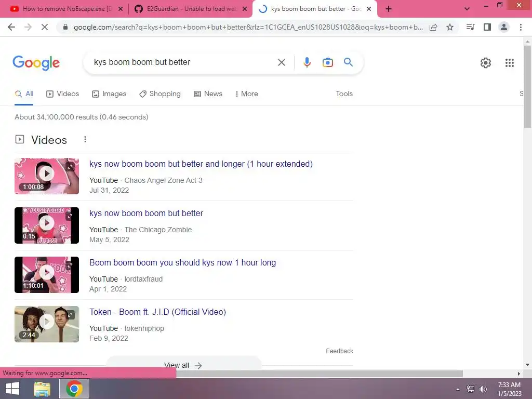Click View all videos button
Screen dimensions: 532x399
(x=183, y=365)
